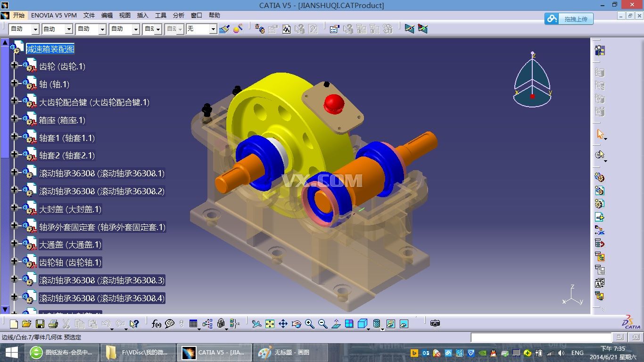Switch to 图纸发布-会员中 browser taskbar item

coord(62,353)
